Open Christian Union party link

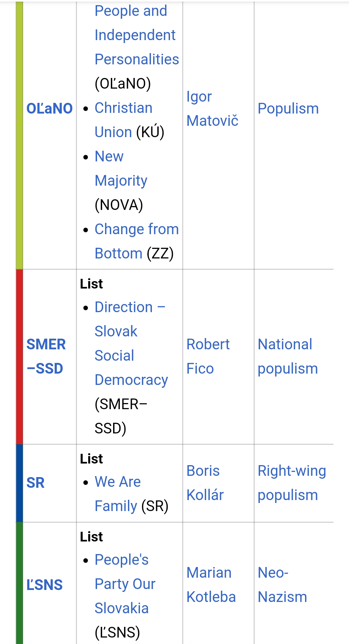click(123, 120)
